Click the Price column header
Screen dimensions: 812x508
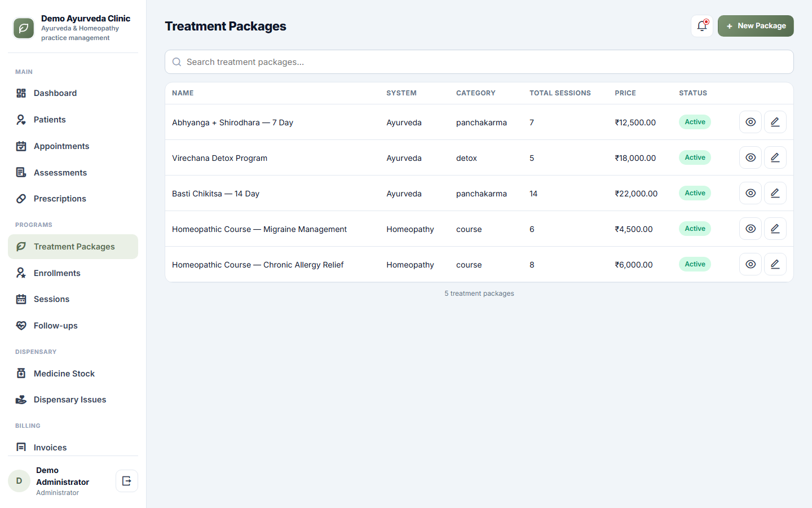click(x=625, y=93)
